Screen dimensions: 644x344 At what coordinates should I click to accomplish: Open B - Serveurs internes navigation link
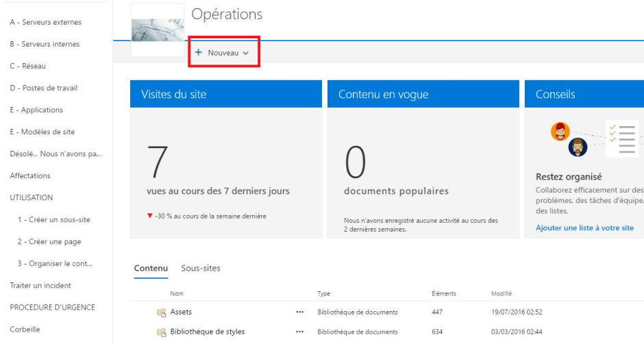(x=45, y=44)
